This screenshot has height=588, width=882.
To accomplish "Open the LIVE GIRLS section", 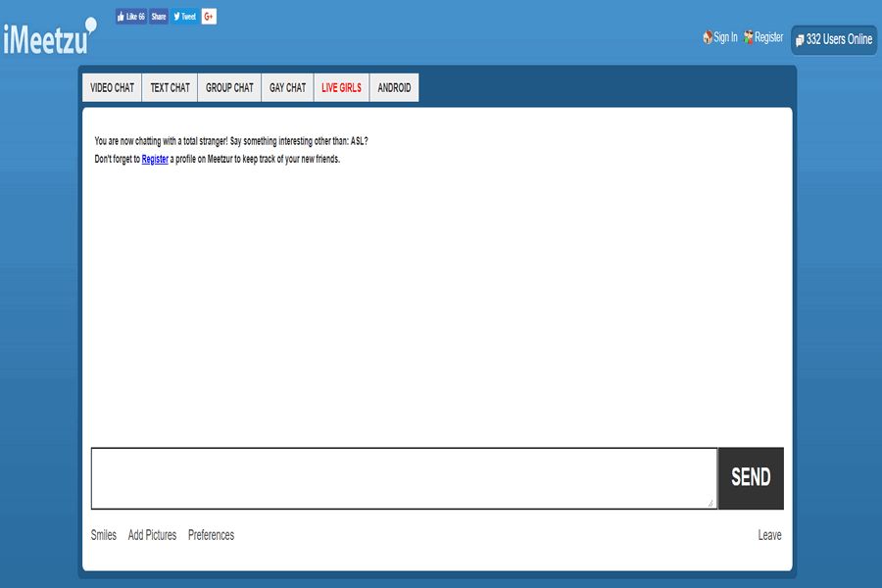I will (x=340, y=87).
